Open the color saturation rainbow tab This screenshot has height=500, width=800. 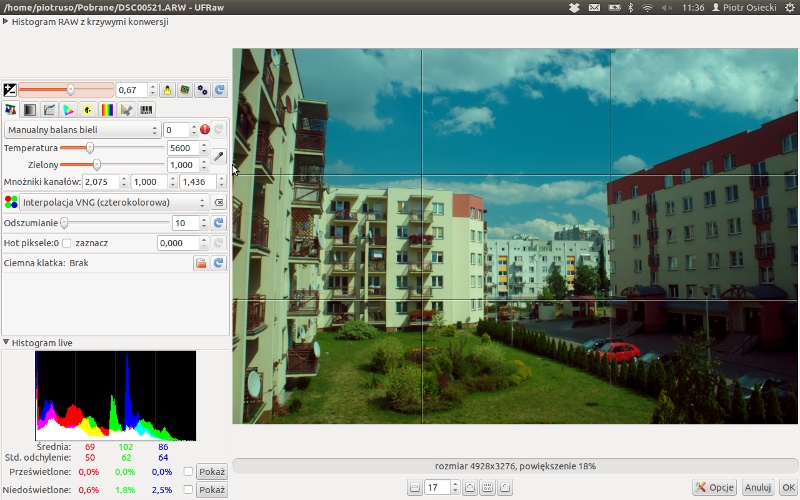(x=107, y=110)
